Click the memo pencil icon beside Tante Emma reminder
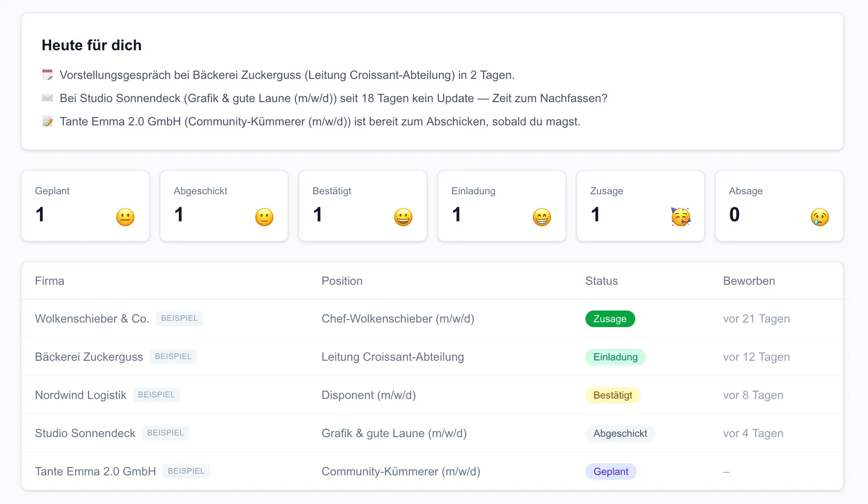The height and width of the screenshot is (504, 868). tap(47, 122)
